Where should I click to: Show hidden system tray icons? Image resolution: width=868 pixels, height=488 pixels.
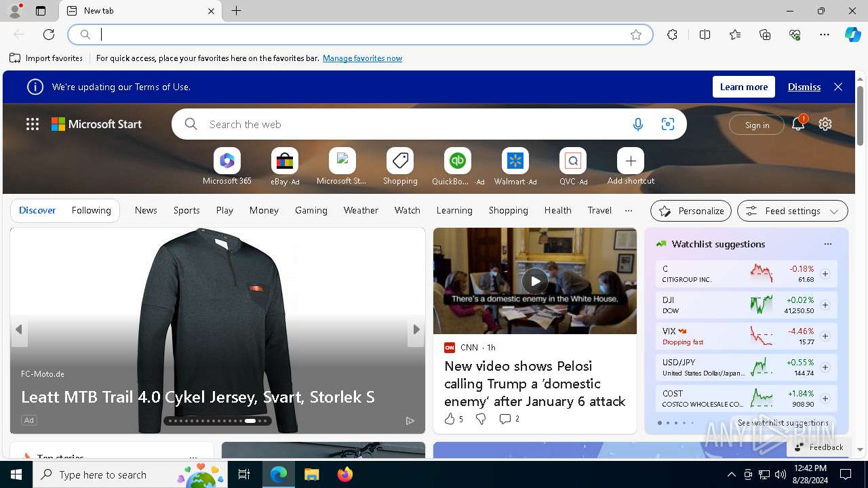731,474
